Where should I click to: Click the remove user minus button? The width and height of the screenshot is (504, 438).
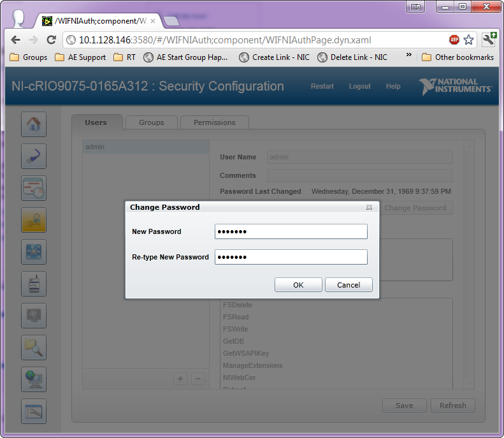coord(198,379)
